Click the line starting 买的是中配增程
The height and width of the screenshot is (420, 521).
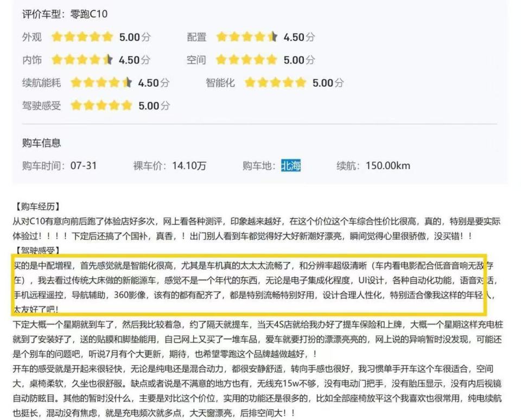point(253,265)
